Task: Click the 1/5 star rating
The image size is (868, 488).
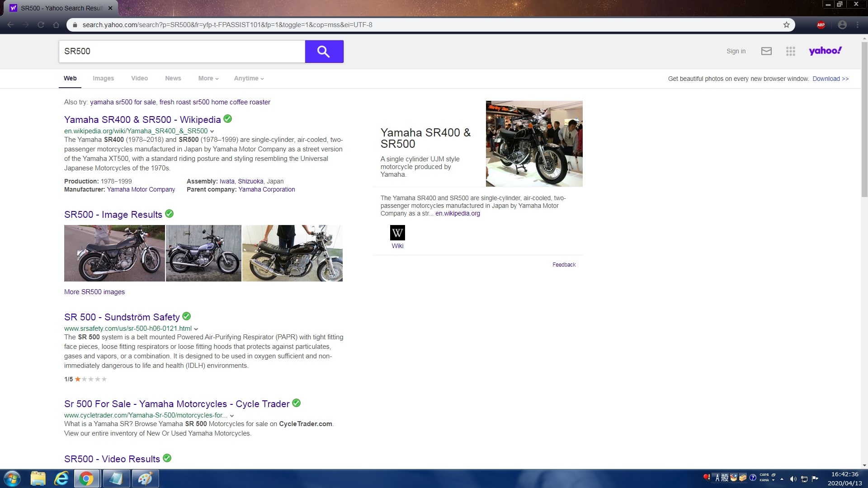Action: pos(85,379)
